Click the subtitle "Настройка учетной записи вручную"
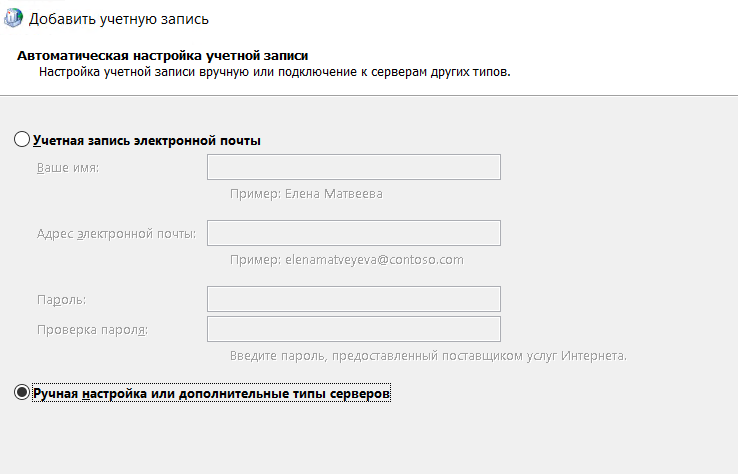This screenshot has height=474, width=738. (274, 73)
